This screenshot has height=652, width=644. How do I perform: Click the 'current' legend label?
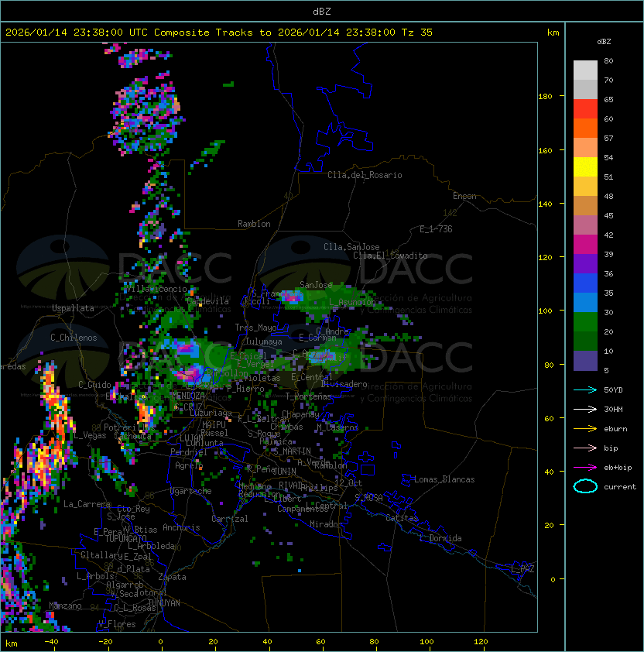pyautogui.click(x=620, y=487)
